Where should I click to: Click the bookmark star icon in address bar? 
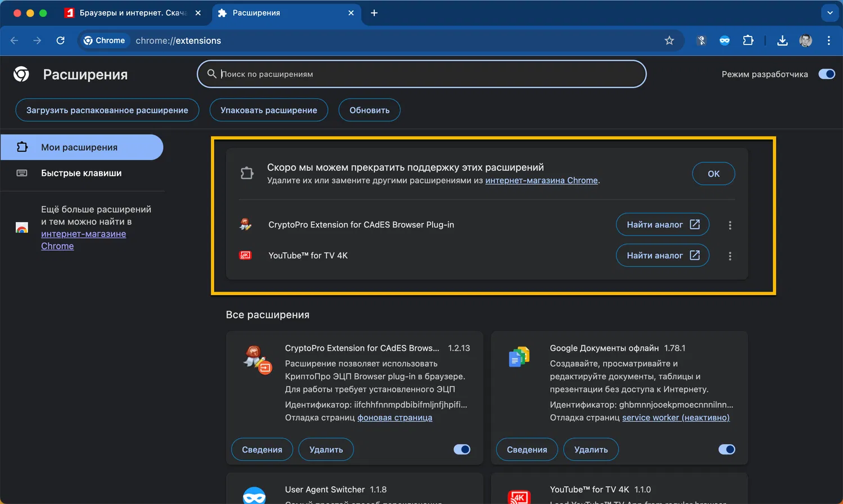tap(669, 40)
